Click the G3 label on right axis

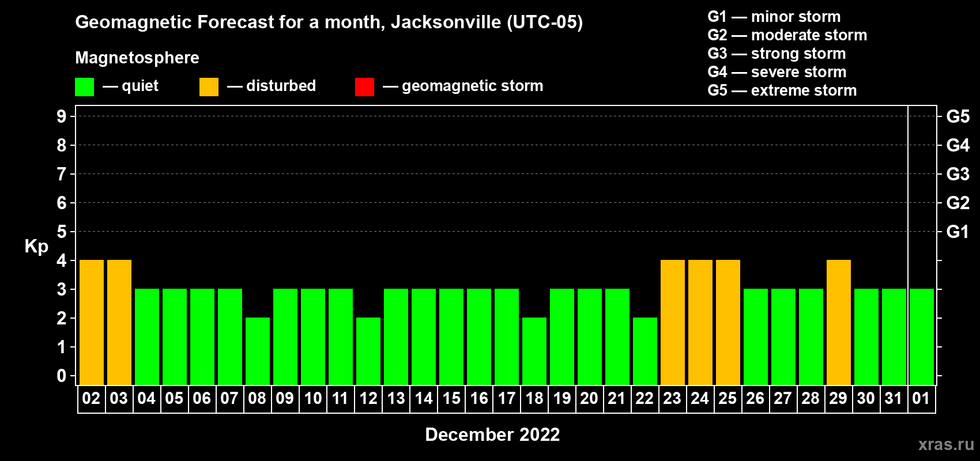[958, 174]
